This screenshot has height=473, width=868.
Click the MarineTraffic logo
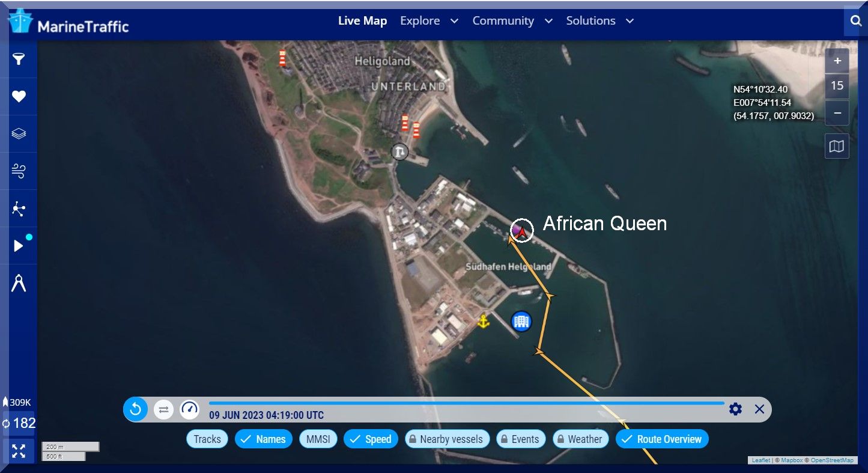coord(68,23)
